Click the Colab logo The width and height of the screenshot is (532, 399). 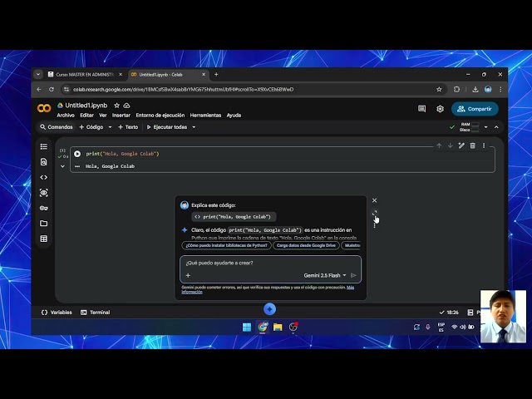point(44,108)
